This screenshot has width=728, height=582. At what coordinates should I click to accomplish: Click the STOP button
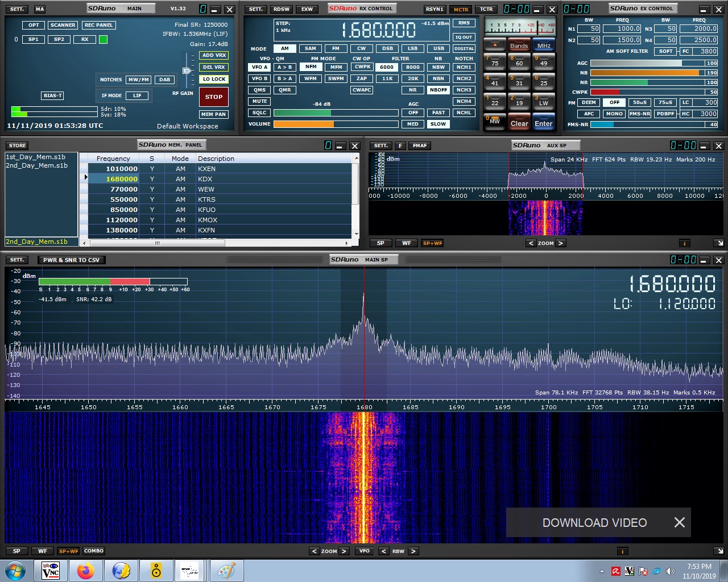click(214, 97)
